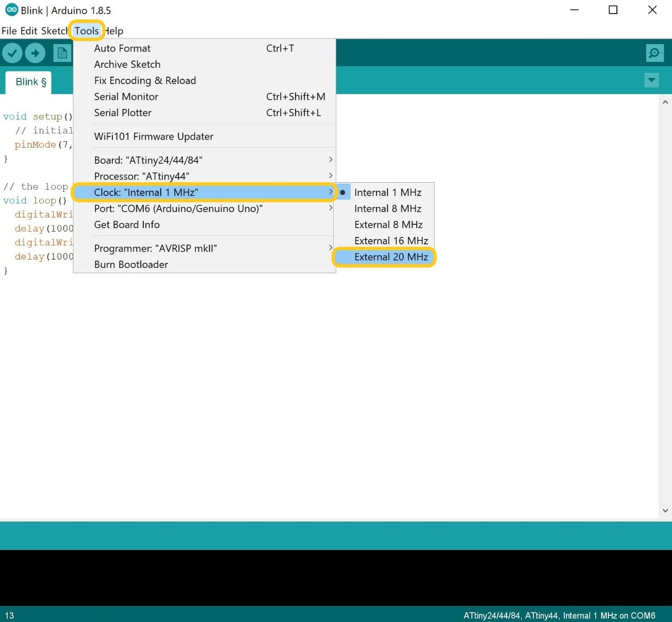Click the 'void loop()' code line

(35, 201)
